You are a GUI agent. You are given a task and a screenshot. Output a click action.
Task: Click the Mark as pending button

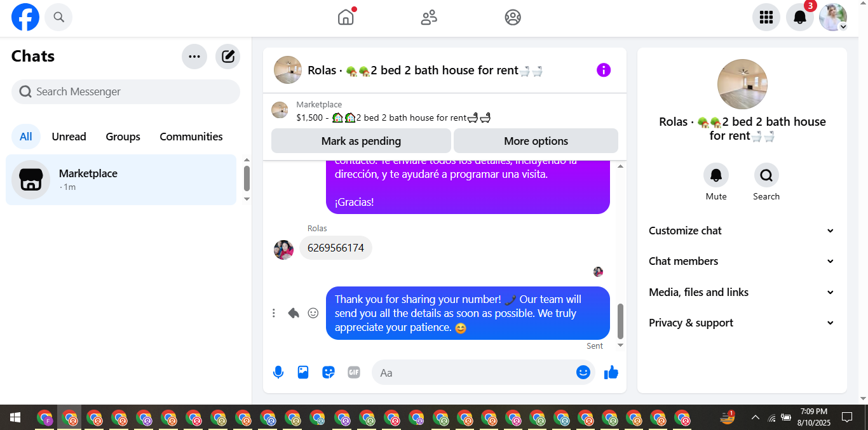coord(361,141)
